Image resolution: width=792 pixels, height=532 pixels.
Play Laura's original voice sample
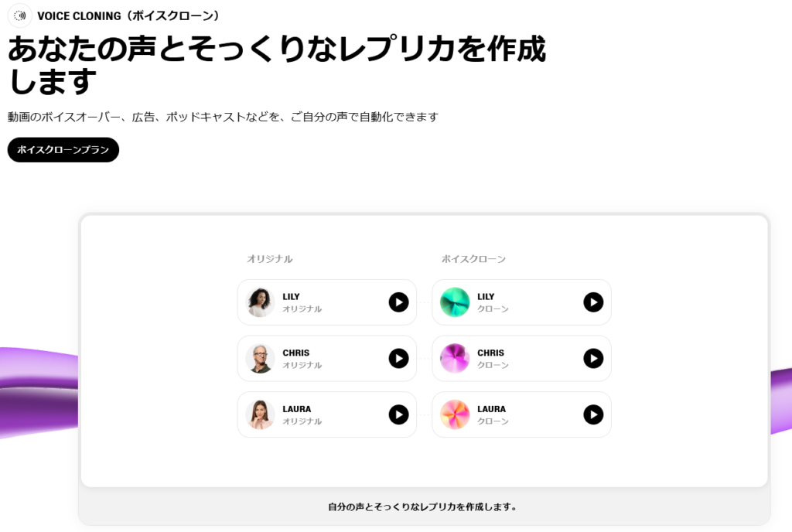398,414
